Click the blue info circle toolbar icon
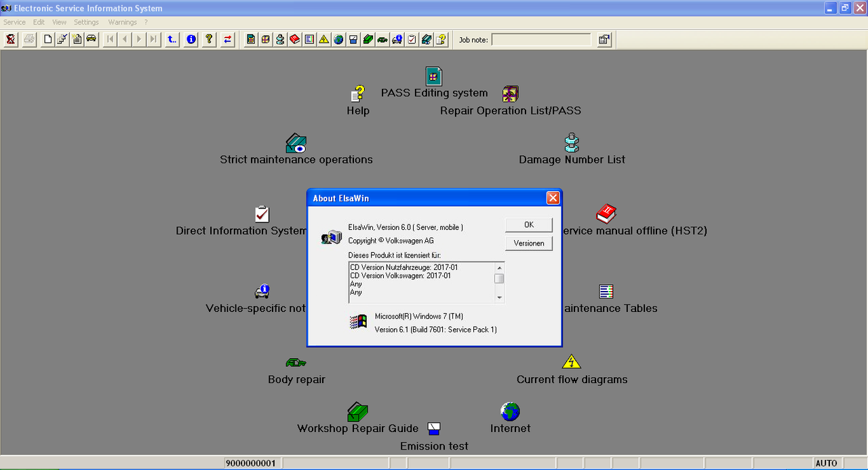The height and width of the screenshot is (470, 868). pos(191,39)
